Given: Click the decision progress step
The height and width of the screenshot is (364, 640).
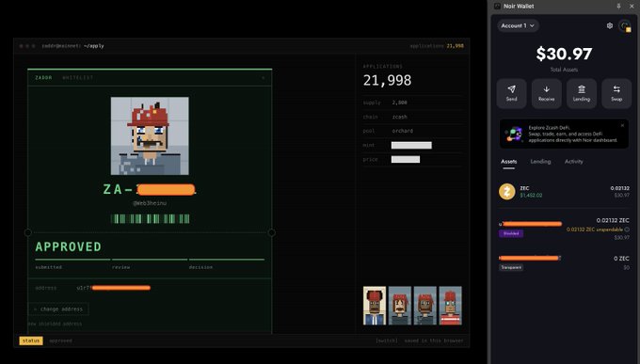Looking at the screenshot, I should click(x=200, y=267).
